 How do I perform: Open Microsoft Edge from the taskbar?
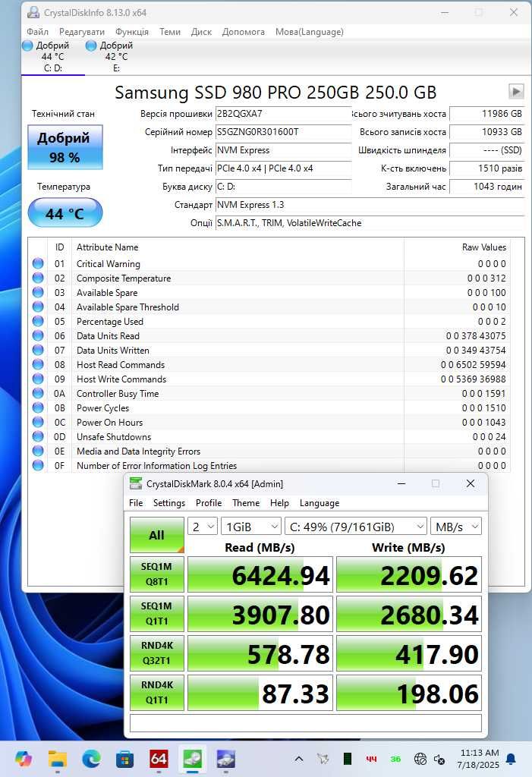pyautogui.click(x=91, y=759)
